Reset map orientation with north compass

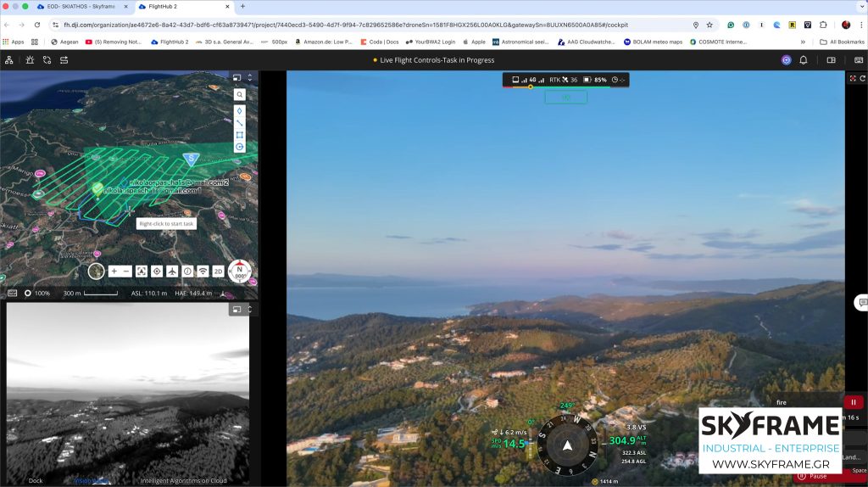tap(240, 271)
